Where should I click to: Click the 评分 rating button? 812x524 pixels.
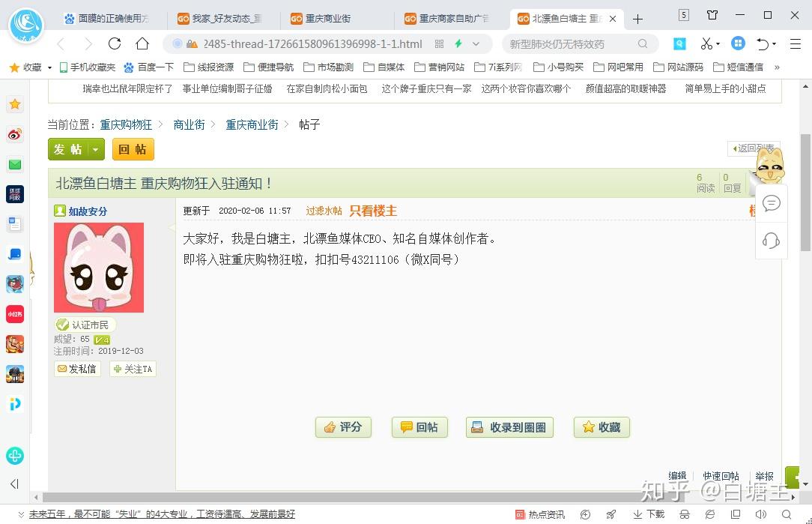click(343, 427)
